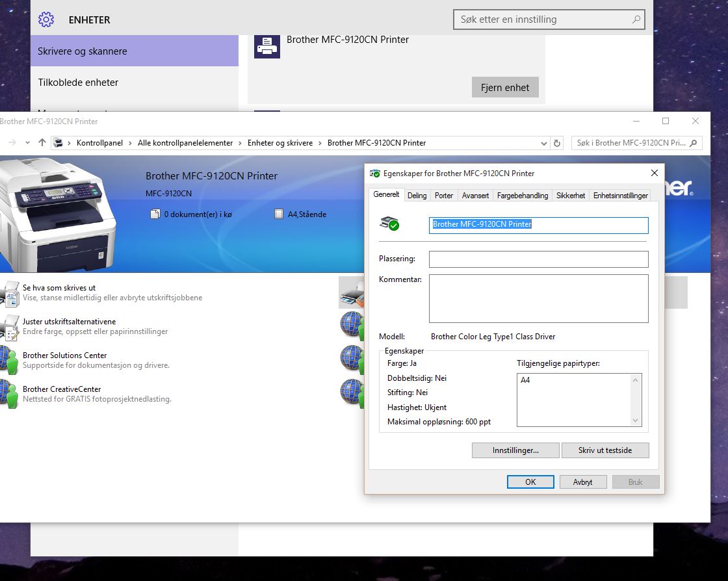Select the Fargebehandling tab
The width and height of the screenshot is (728, 581).
[x=523, y=196]
